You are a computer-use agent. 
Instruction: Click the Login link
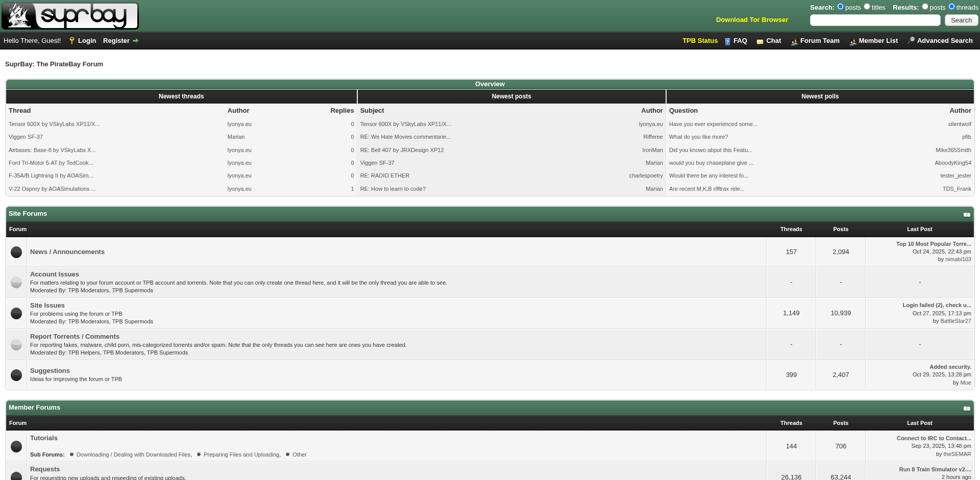click(x=87, y=41)
